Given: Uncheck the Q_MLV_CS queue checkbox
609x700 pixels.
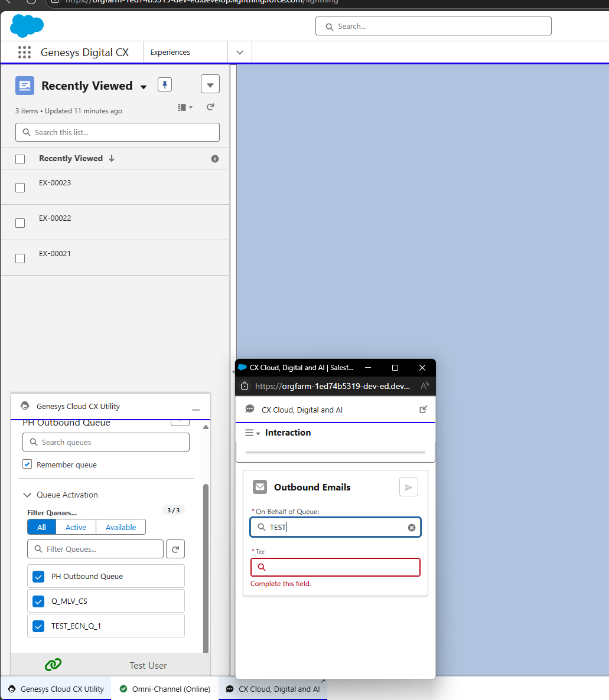Looking at the screenshot, I should 38,601.
